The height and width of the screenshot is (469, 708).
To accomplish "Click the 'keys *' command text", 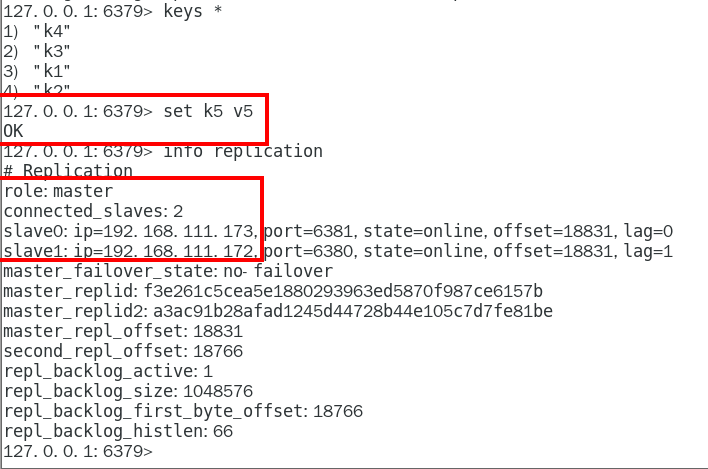I will pyautogui.click(x=192, y=11).
